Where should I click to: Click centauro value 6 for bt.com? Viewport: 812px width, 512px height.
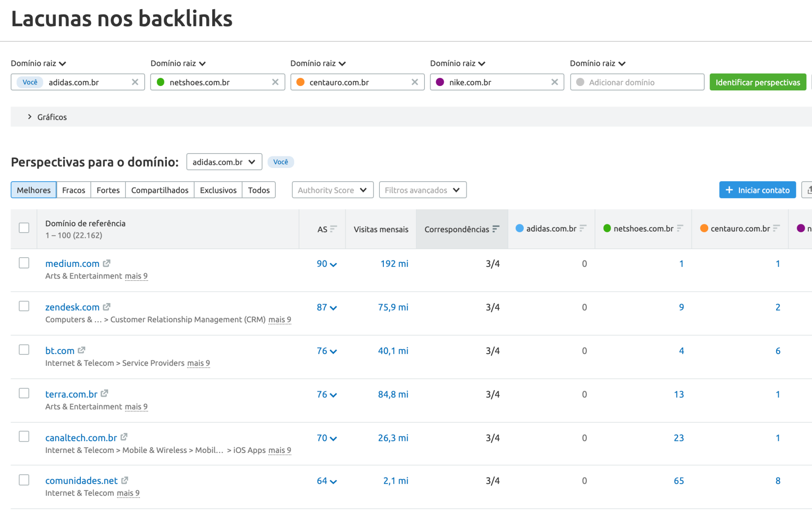(778, 350)
